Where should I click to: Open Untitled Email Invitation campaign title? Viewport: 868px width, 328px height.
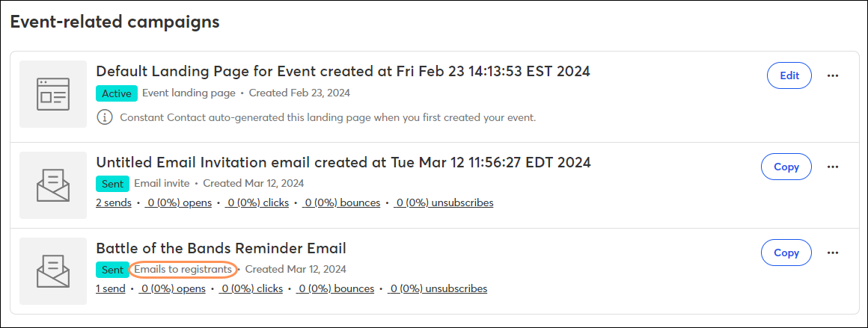(343, 162)
